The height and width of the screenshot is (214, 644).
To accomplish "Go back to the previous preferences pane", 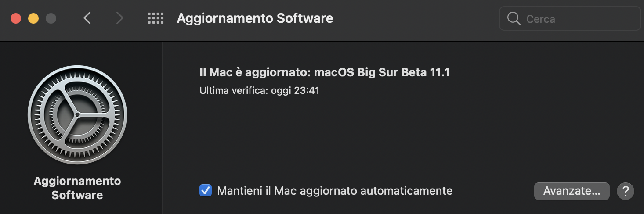I will point(87,18).
